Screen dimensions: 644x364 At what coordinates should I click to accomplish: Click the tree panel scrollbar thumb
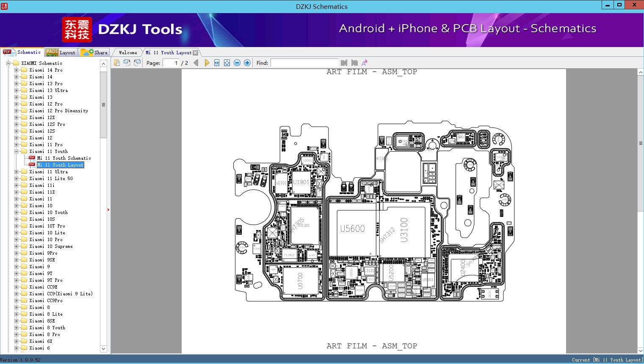[x=103, y=105]
